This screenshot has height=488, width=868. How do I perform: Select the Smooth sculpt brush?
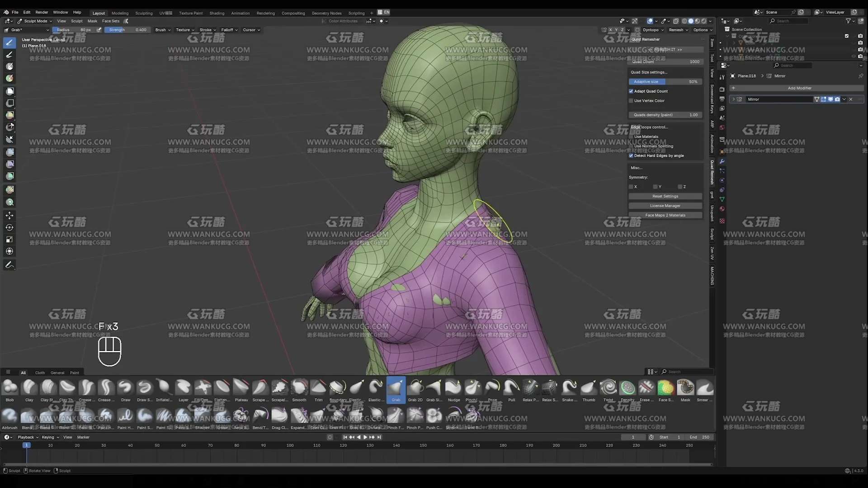coord(299,390)
